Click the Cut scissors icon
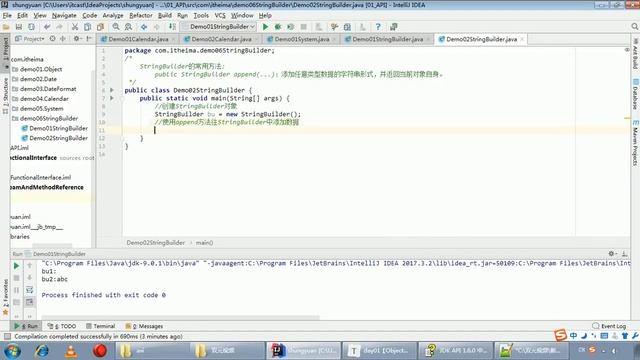Image resolution: width=640 pixels, height=360 pixels. tap(75, 27)
